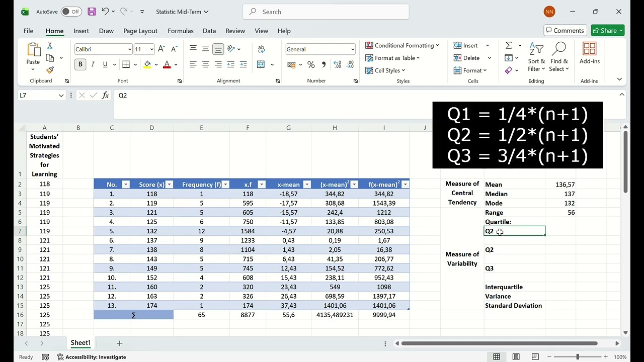Click the horizontal scrollbar thumb
The width and height of the screenshot is (644, 362).
[499, 343]
